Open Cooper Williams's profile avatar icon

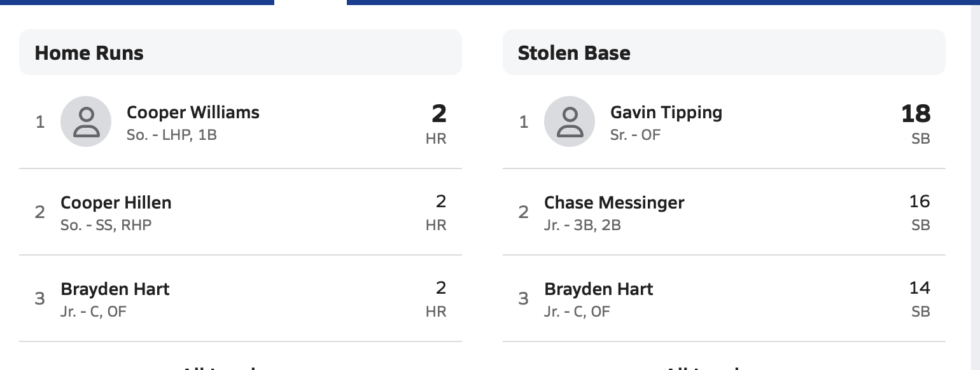tap(86, 121)
